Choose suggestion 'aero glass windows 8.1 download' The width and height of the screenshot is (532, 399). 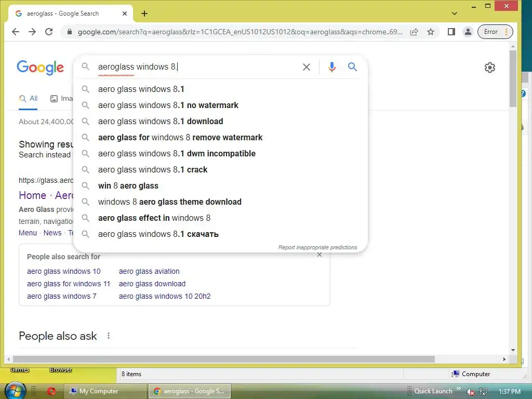pos(220,122)
